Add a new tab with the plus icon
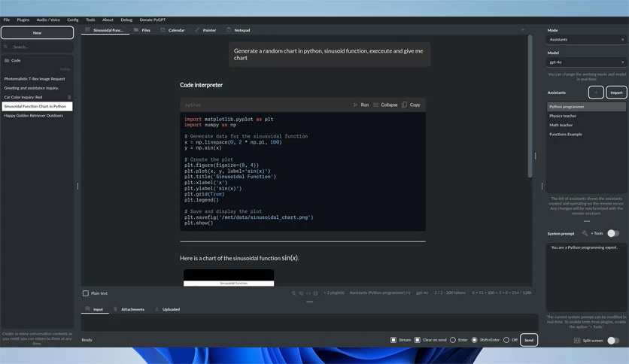This screenshot has height=364, width=629. tap(522, 30)
